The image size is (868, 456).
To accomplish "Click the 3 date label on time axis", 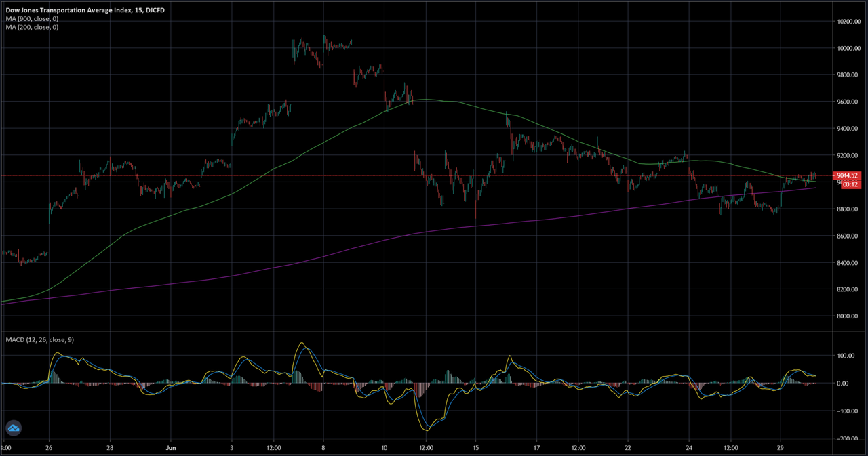I will point(232,448).
